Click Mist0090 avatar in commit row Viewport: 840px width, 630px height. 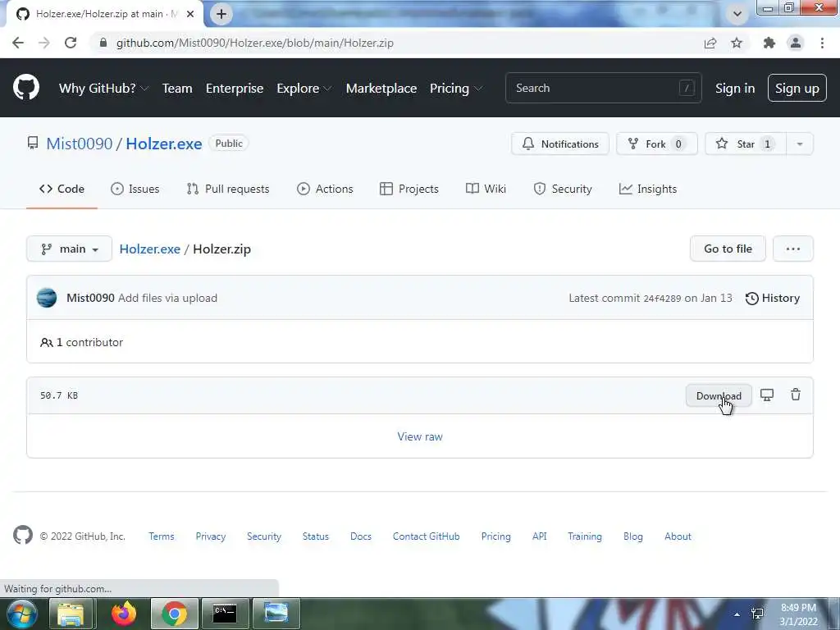click(x=47, y=298)
